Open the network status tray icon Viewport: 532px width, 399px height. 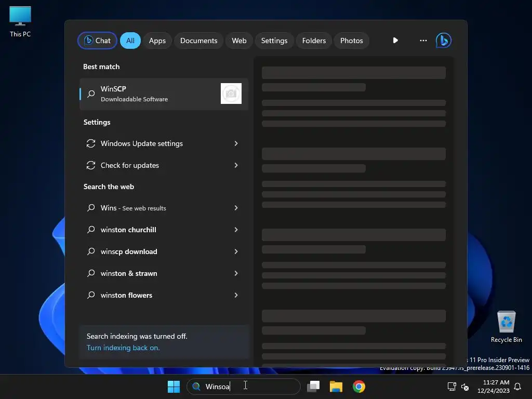tap(451, 387)
